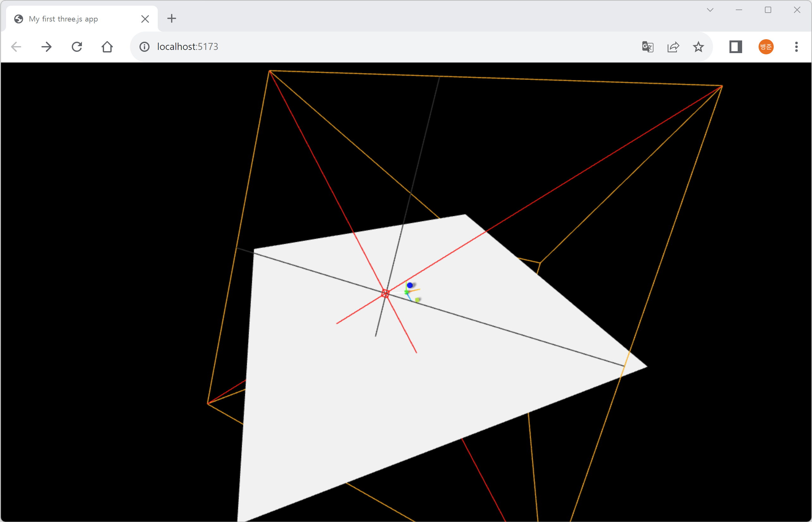
Task: Reload the localhost page
Action: coord(77,47)
